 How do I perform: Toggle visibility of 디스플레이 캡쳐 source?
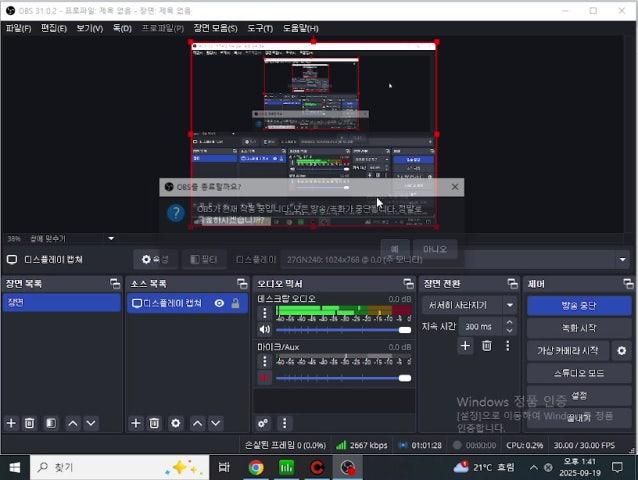pyautogui.click(x=219, y=303)
